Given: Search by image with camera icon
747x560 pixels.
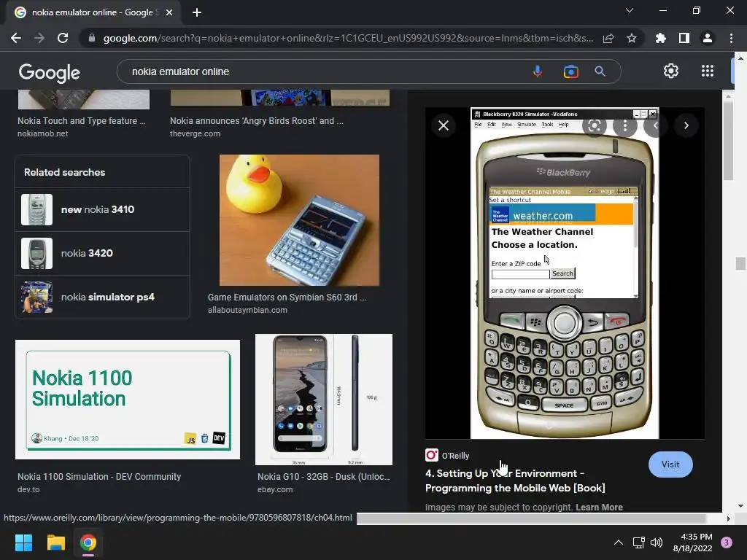Looking at the screenshot, I should pyautogui.click(x=570, y=71).
